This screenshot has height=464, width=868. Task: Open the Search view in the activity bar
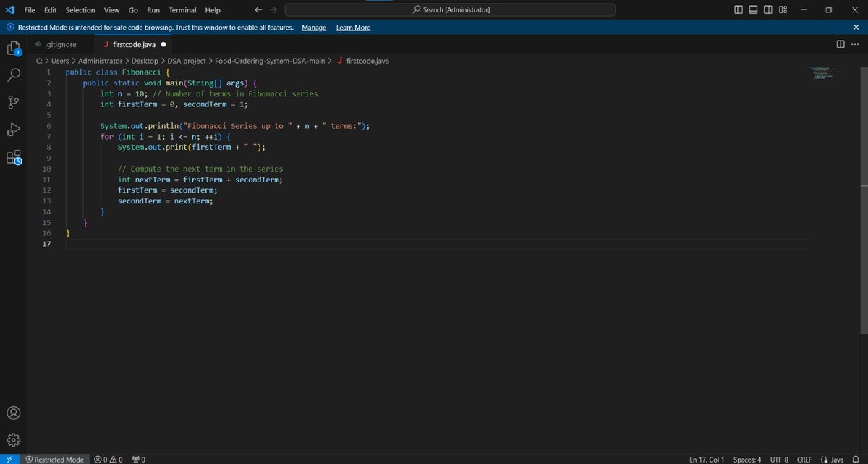[x=14, y=75]
